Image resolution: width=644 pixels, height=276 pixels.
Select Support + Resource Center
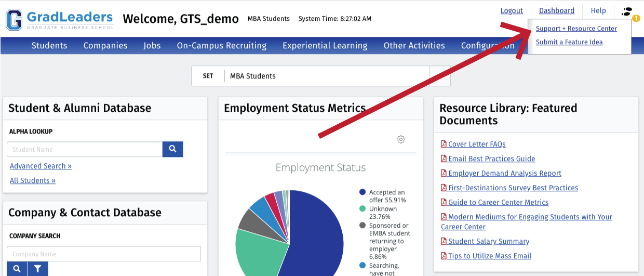point(576,29)
